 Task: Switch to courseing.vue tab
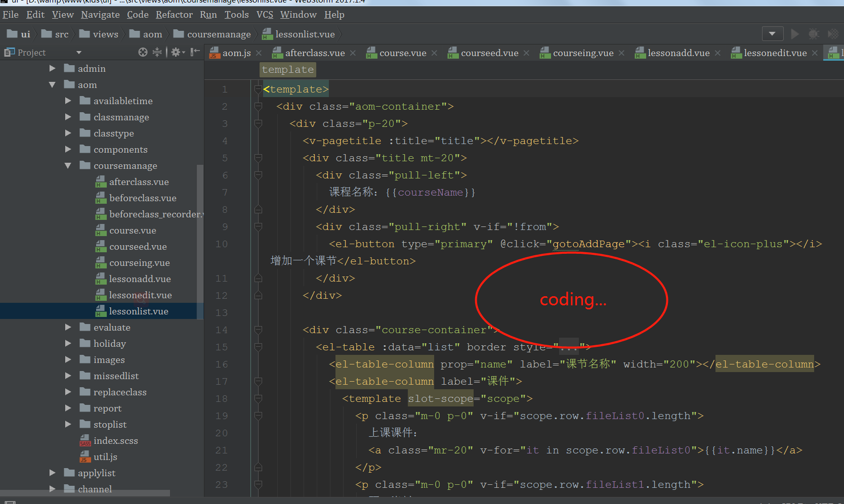582,53
